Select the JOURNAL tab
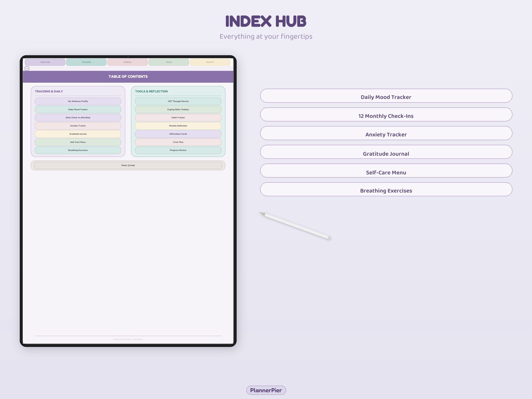Image resolution: width=532 pixels, height=399 pixels. (128, 62)
